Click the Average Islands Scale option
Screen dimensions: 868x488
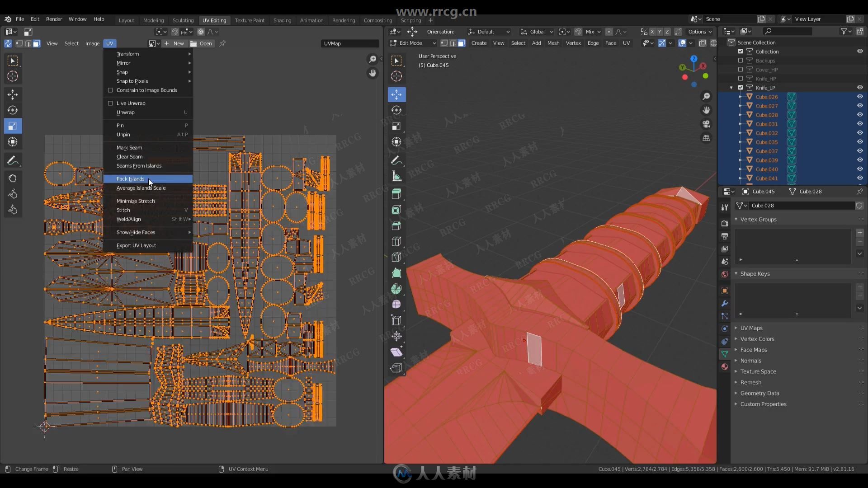[141, 188]
